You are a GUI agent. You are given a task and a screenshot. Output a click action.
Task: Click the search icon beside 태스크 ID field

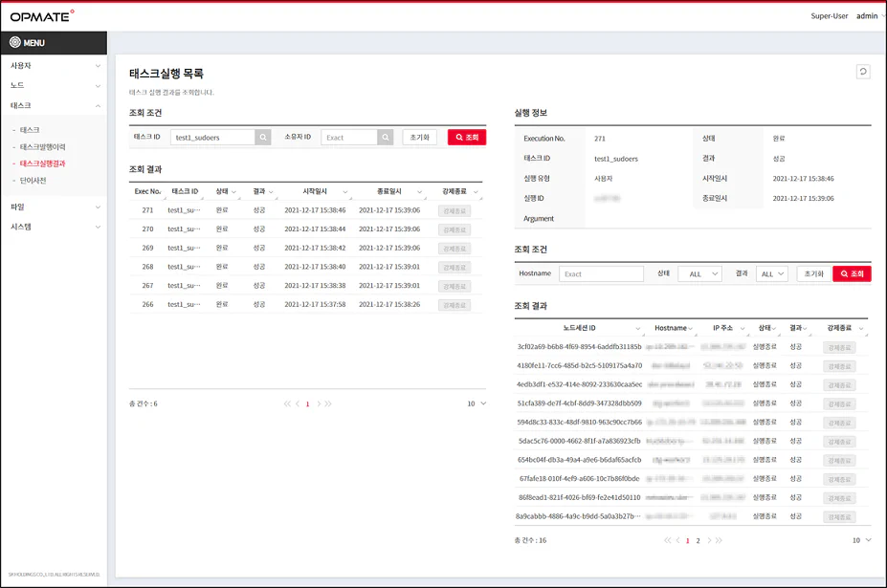tap(262, 138)
